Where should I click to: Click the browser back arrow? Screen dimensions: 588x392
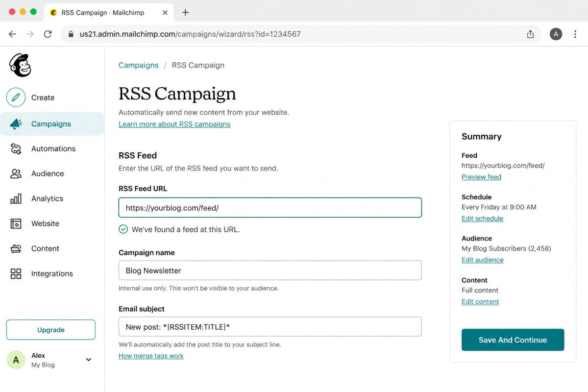pos(12,34)
